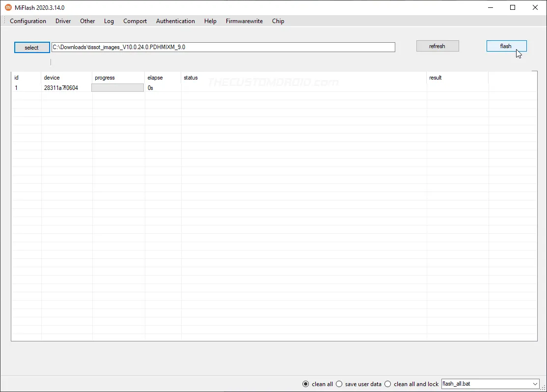The width and height of the screenshot is (547, 392).
Task: Open the Chip menu
Action: pos(278,21)
